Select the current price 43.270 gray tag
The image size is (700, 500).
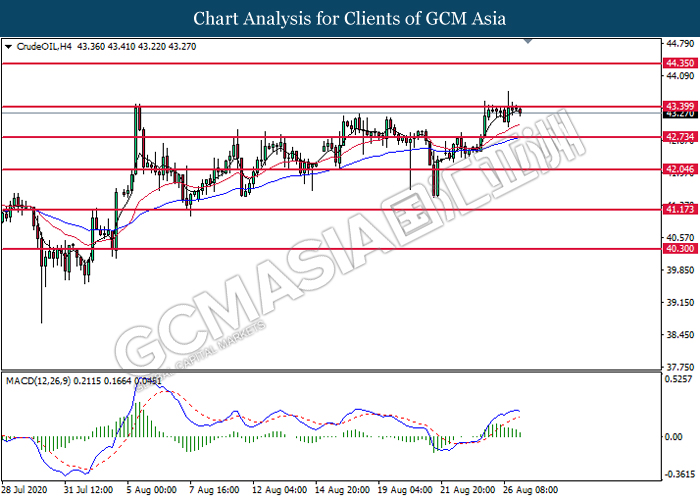click(x=679, y=114)
